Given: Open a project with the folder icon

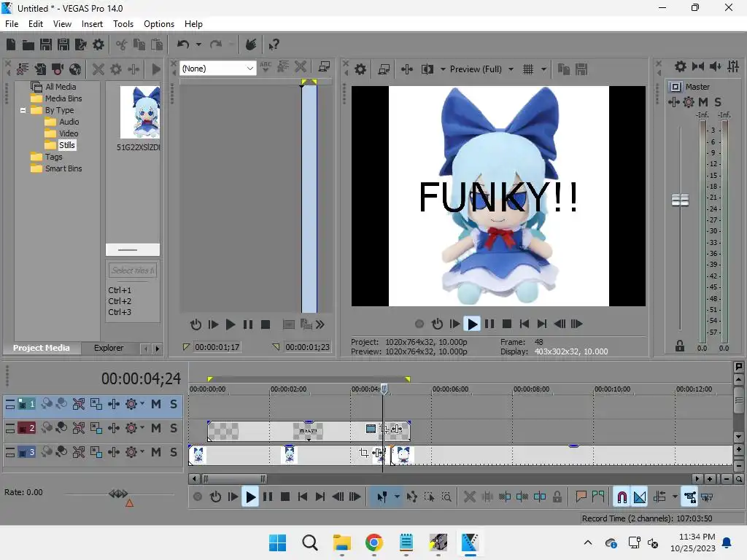Looking at the screenshot, I should [x=28, y=44].
